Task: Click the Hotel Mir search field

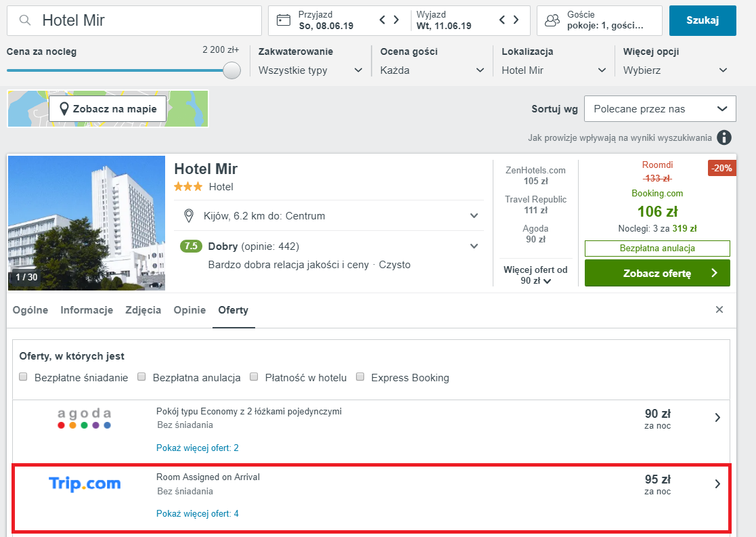Action: click(x=134, y=20)
